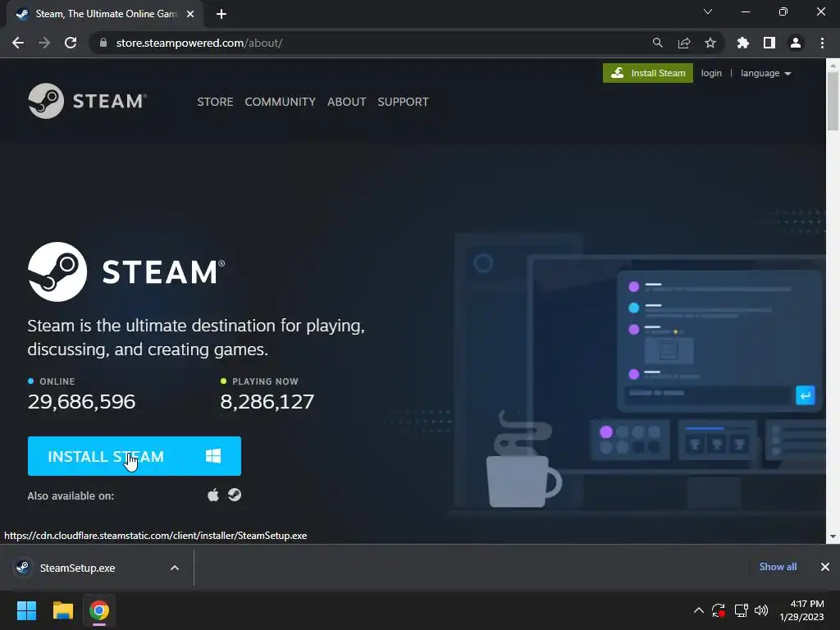Click the blue INSTALL STEAM button
The image size is (840, 630).
click(135, 456)
